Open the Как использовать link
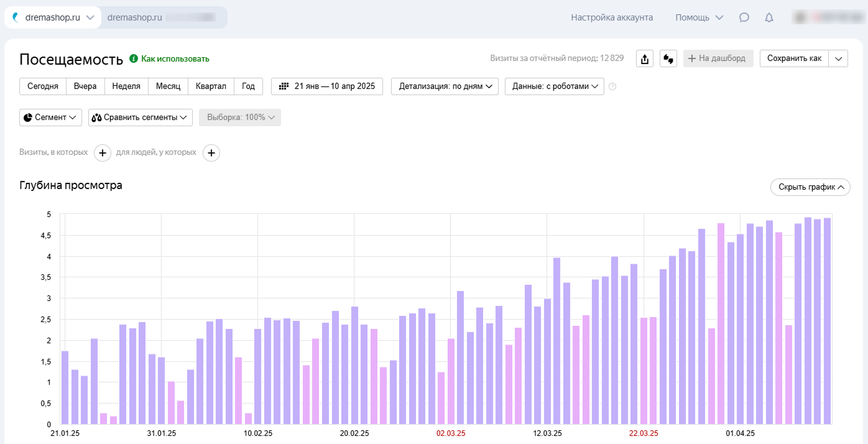 click(175, 59)
